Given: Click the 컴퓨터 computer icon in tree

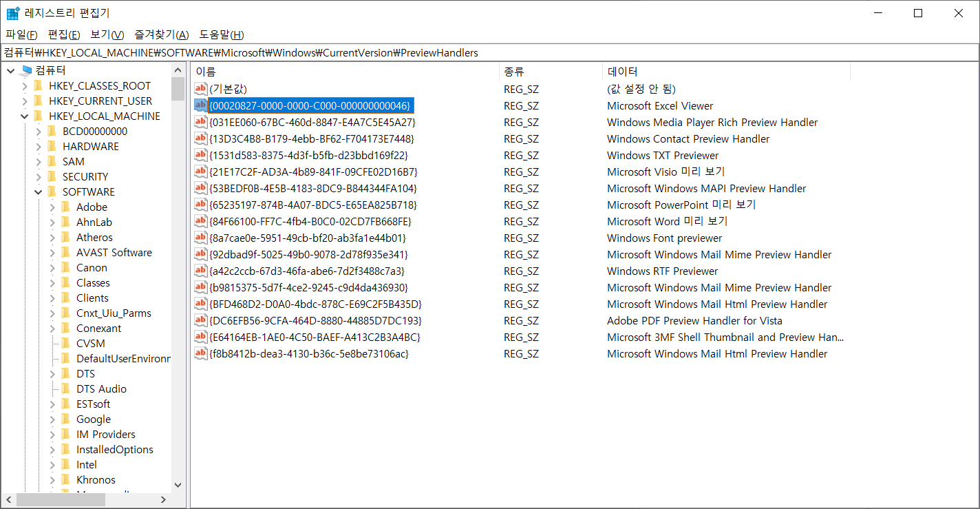Looking at the screenshot, I should (x=27, y=70).
